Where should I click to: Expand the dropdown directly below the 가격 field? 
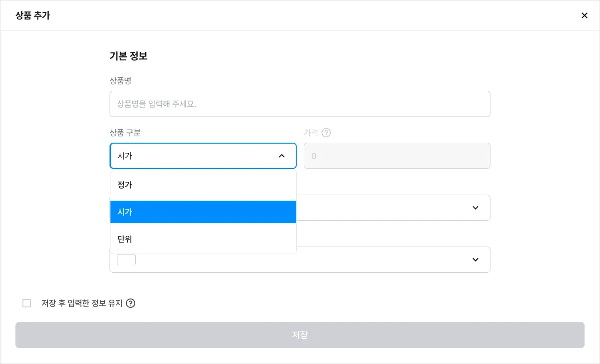(475, 208)
